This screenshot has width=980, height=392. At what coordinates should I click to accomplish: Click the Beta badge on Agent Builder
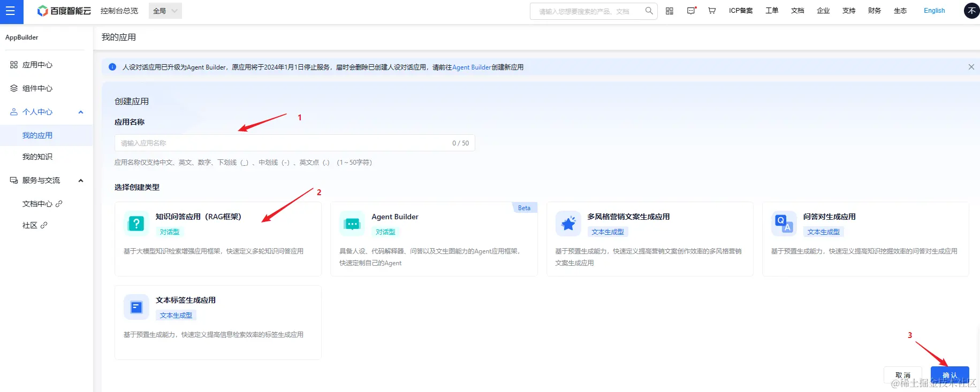(525, 207)
